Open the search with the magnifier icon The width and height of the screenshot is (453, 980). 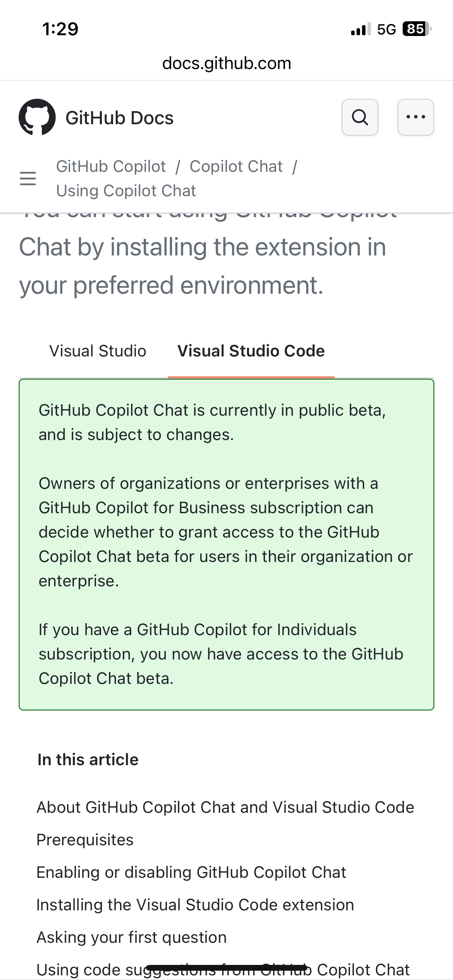coord(360,117)
